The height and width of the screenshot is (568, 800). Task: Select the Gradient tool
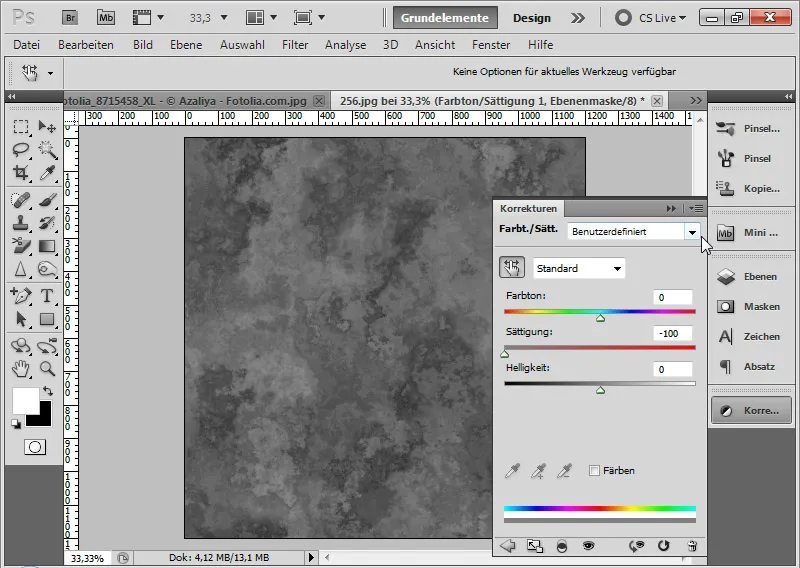pos(47,246)
